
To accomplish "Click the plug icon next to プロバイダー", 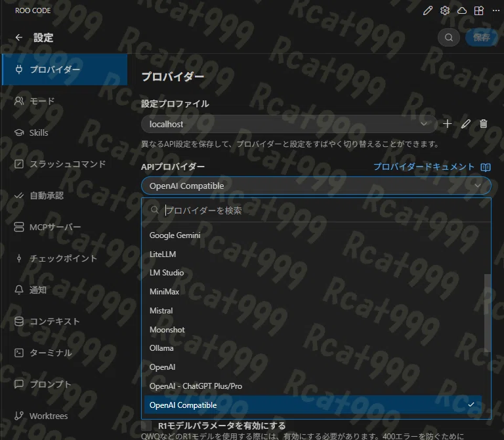I will pyautogui.click(x=19, y=70).
